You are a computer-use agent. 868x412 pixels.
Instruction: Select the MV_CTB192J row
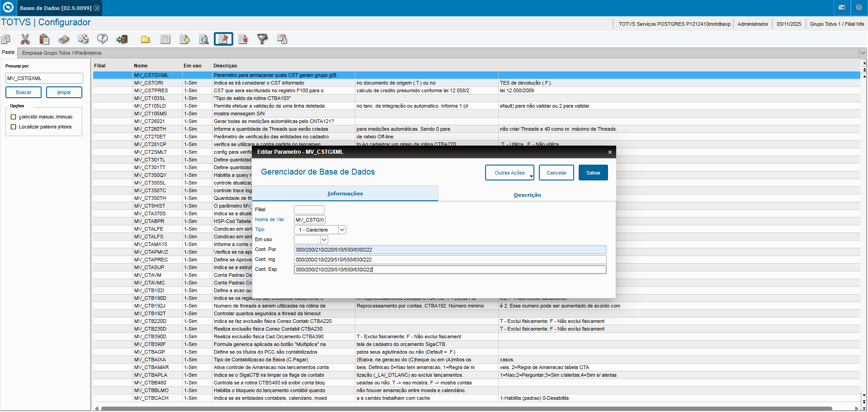tap(476, 306)
